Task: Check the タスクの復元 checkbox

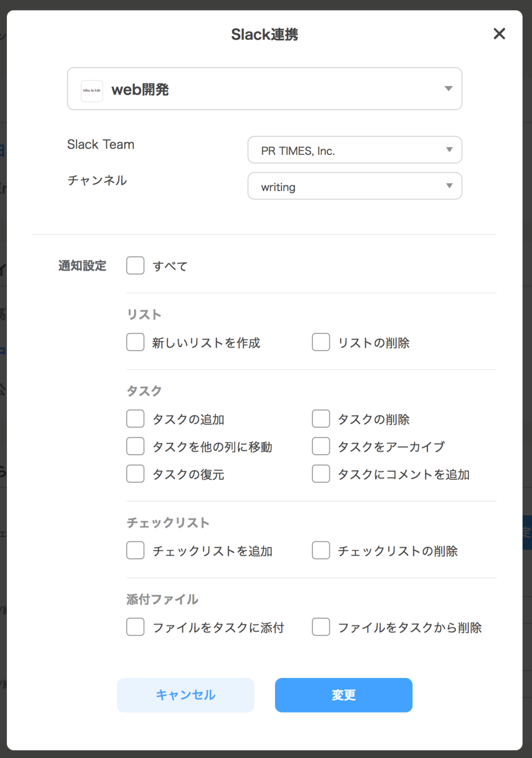Action: [135, 474]
